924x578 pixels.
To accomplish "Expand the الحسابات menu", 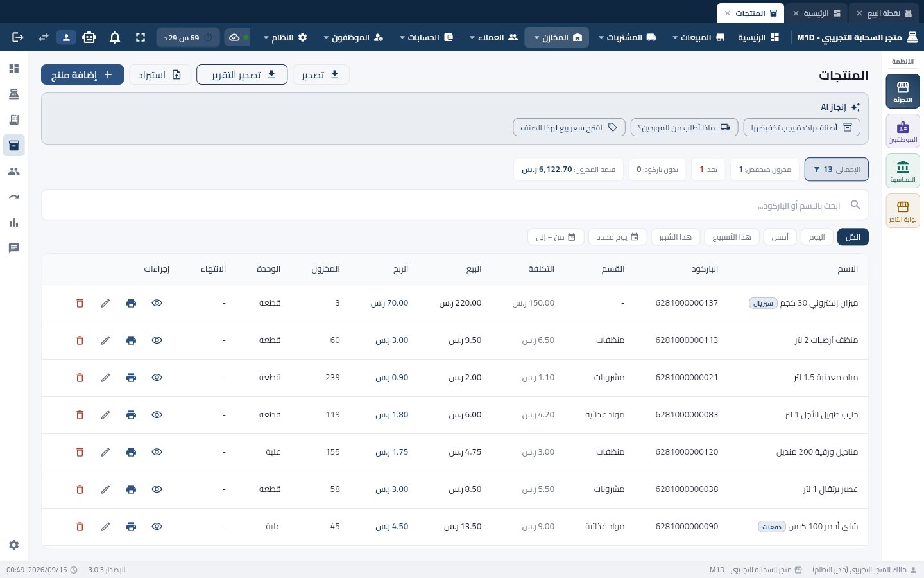I will 427,38.
